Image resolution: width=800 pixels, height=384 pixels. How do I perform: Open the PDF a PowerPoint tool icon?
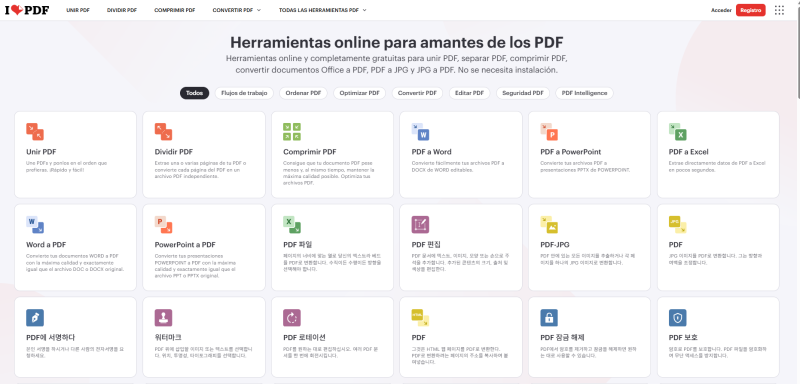(549, 132)
